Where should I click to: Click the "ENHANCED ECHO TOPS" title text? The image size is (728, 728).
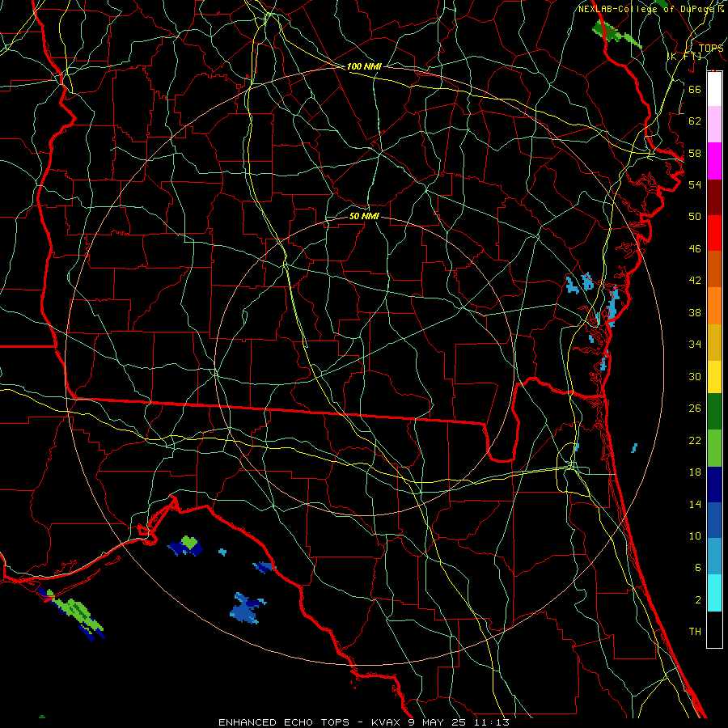click(284, 722)
